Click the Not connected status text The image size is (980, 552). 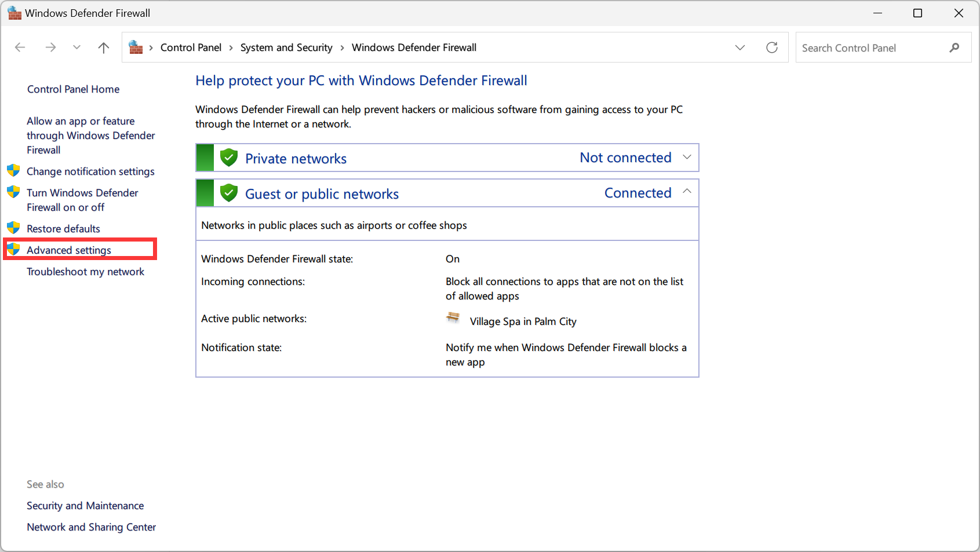(625, 158)
